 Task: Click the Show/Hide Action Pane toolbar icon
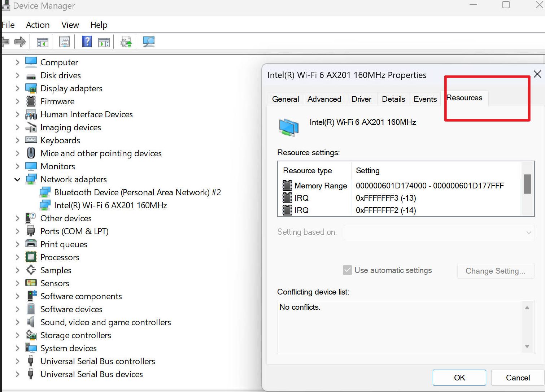tap(104, 42)
